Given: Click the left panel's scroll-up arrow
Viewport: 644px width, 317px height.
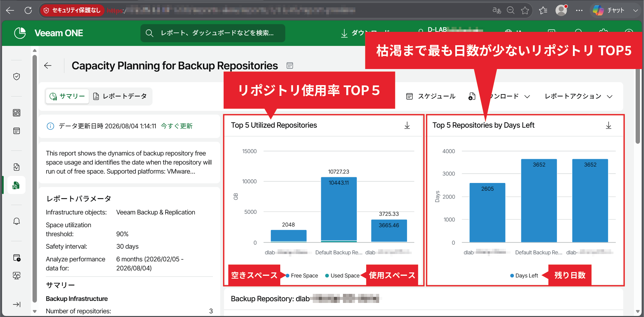Looking at the screenshot, I should tap(35, 51).
